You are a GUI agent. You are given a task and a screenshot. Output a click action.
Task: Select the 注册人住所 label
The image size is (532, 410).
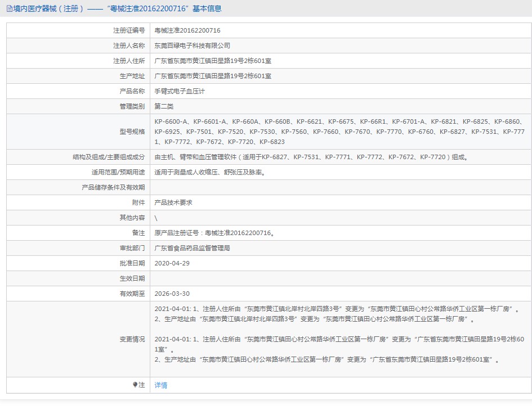click(129, 61)
